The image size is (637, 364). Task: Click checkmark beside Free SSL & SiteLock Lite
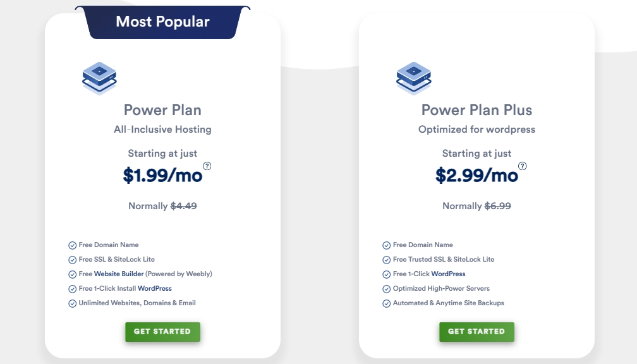pos(73,260)
